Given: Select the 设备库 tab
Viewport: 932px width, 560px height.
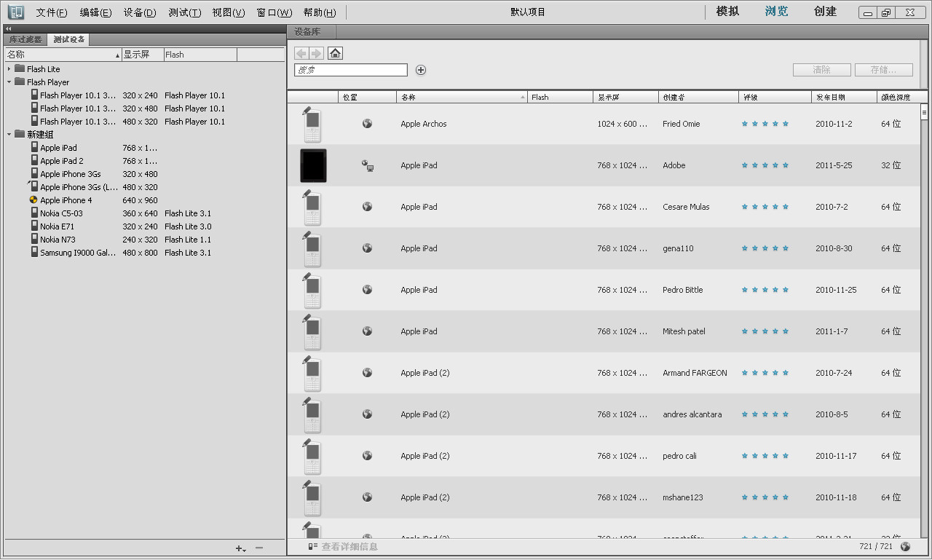Looking at the screenshot, I should tap(312, 31).
